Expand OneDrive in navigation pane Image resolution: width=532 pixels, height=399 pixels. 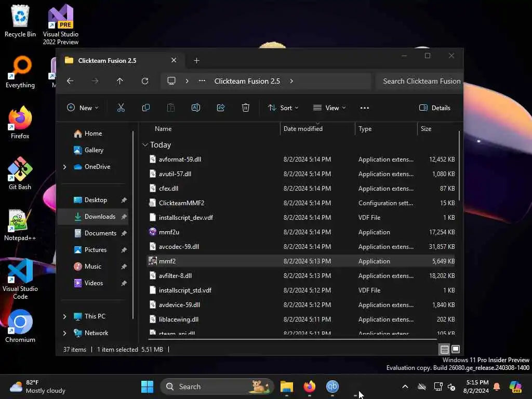(64, 167)
